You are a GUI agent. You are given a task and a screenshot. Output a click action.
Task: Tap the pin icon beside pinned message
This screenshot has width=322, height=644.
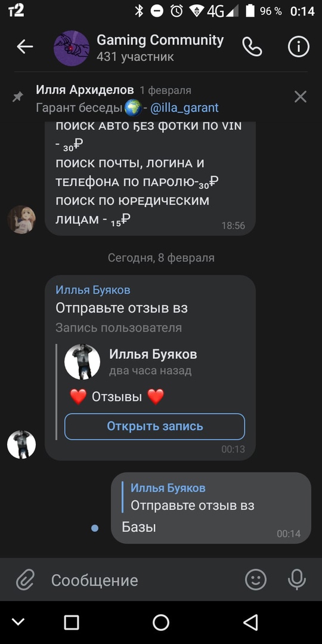click(18, 97)
